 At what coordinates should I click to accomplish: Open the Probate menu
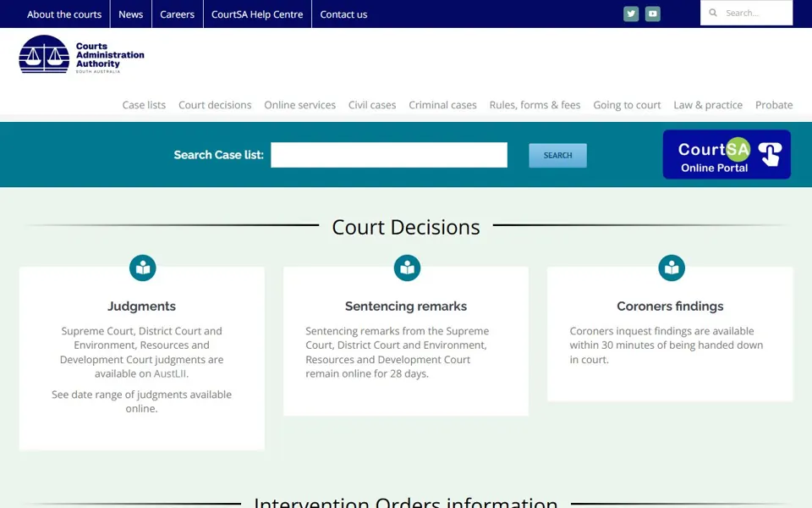click(774, 105)
